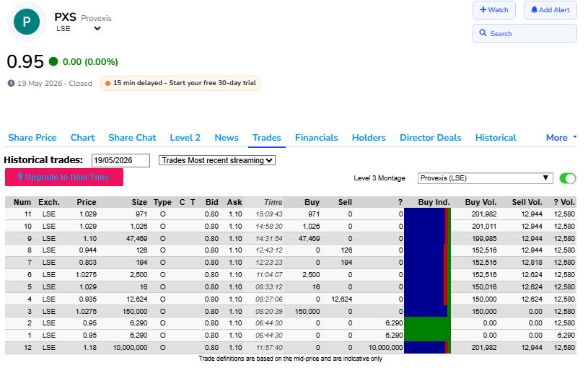
Task: Click the Price column header
Action: [x=87, y=202]
